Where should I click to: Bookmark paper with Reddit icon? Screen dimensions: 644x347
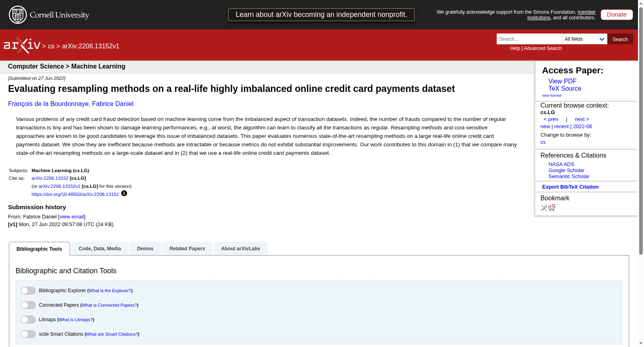[x=552, y=208]
